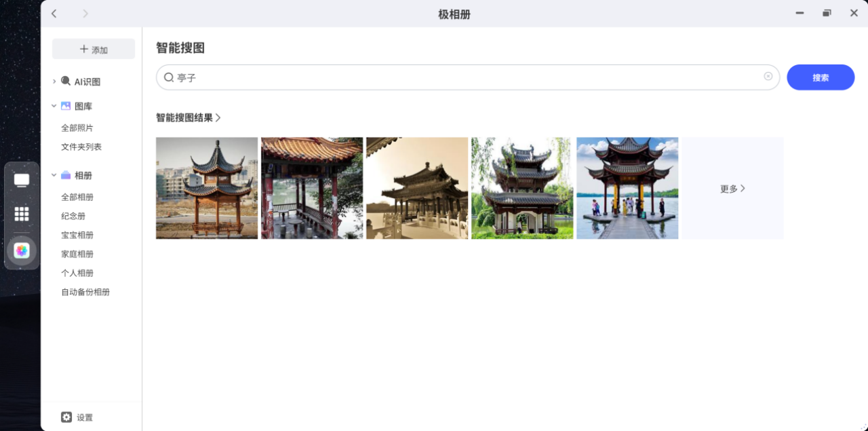Restore the 极相册 window size
The height and width of the screenshot is (431, 868).
(x=827, y=13)
